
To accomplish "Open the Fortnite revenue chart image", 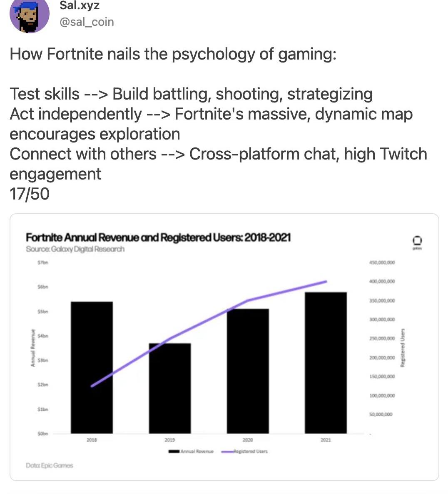I will tap(224, 347).
